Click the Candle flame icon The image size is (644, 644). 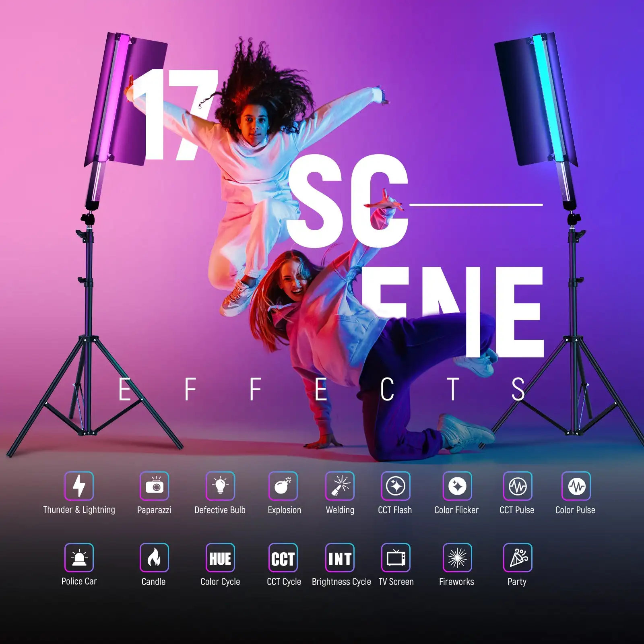(x=154, y=557)
